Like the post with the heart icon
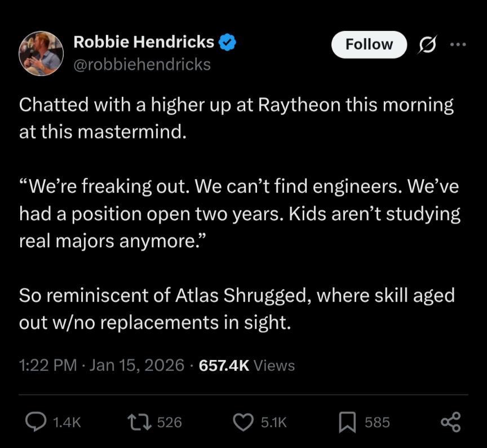Screen dimensions: 487x448 243,422
